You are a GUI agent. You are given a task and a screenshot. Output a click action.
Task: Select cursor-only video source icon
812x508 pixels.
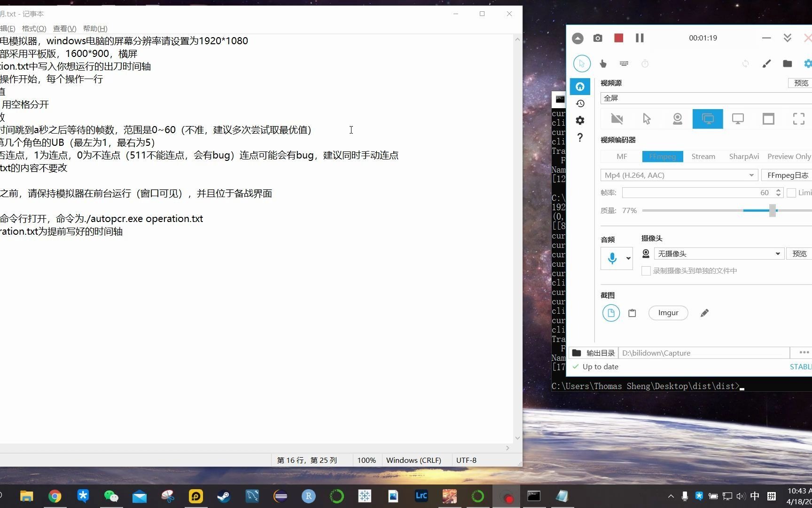647,119
